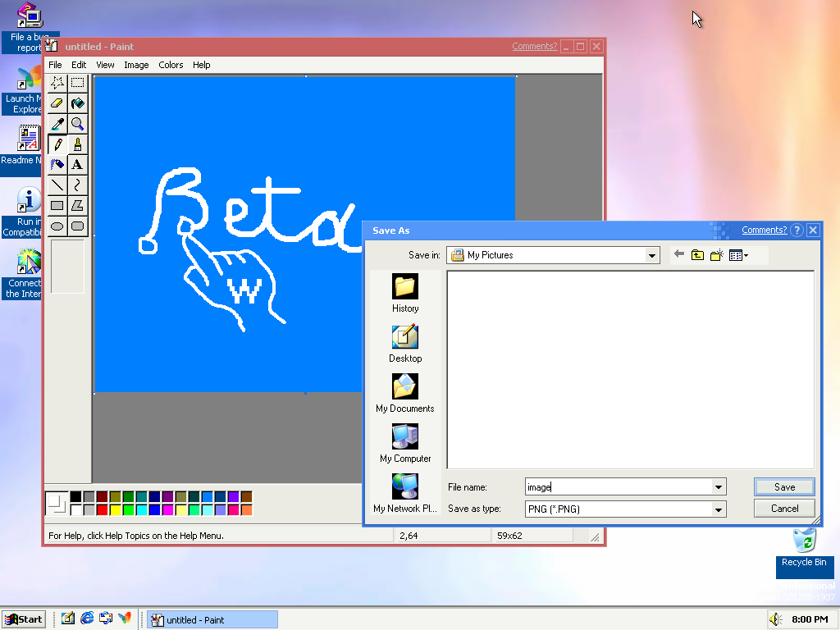Click the Create New Folder icon
The height and width of the screenshot is (630, 840).
(x=716, y=255)
